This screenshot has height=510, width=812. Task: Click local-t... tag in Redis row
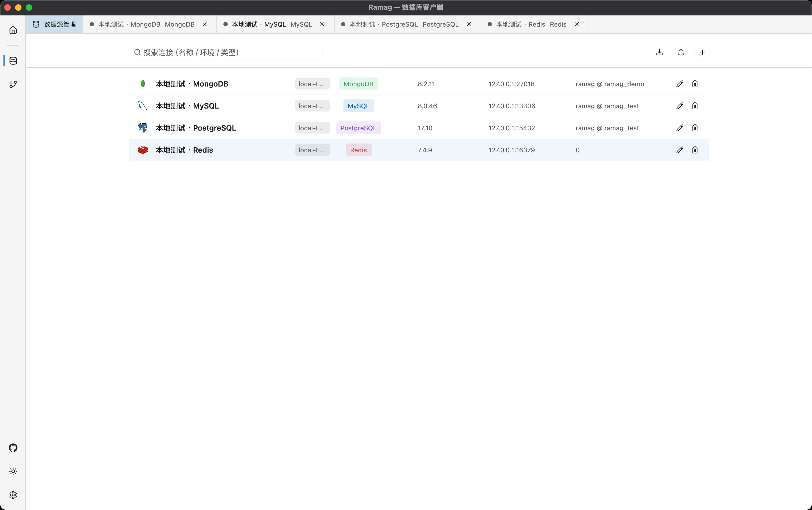point(312,150)
